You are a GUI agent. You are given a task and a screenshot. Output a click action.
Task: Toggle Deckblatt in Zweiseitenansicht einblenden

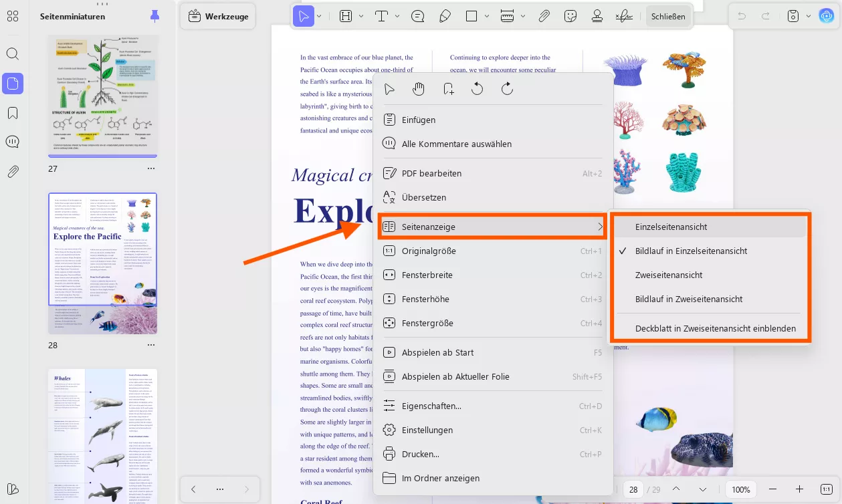[708, 328]
